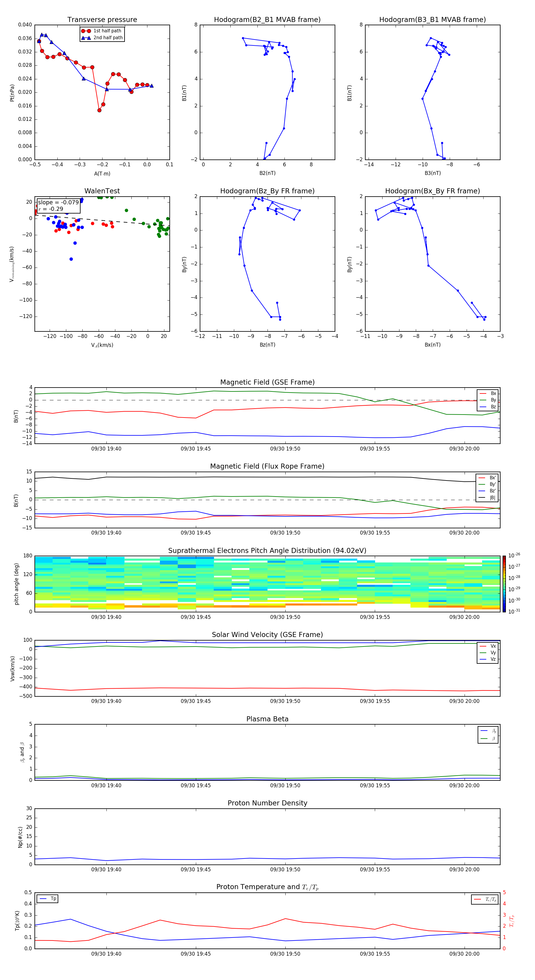Click 'Hodogram(B2_B1 MVAB frame)' title
Screen dimensions: 535x980
(x=267, y=20)
